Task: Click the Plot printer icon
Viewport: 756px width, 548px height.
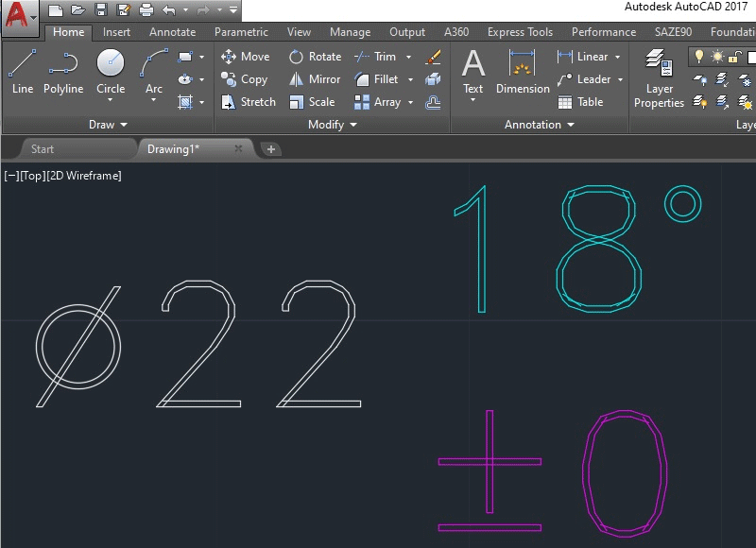Action: [x=146, y=9]
